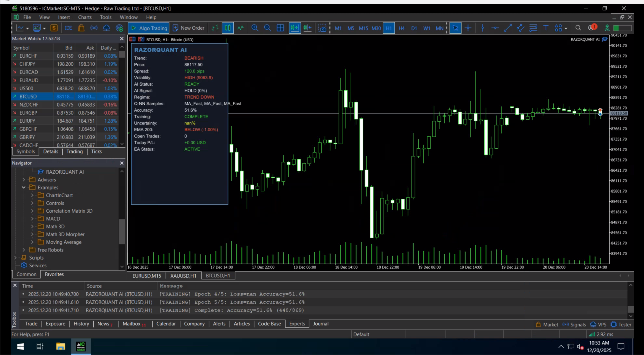Select the crosshair tool

pyautogui.click(x=468, y=28)
